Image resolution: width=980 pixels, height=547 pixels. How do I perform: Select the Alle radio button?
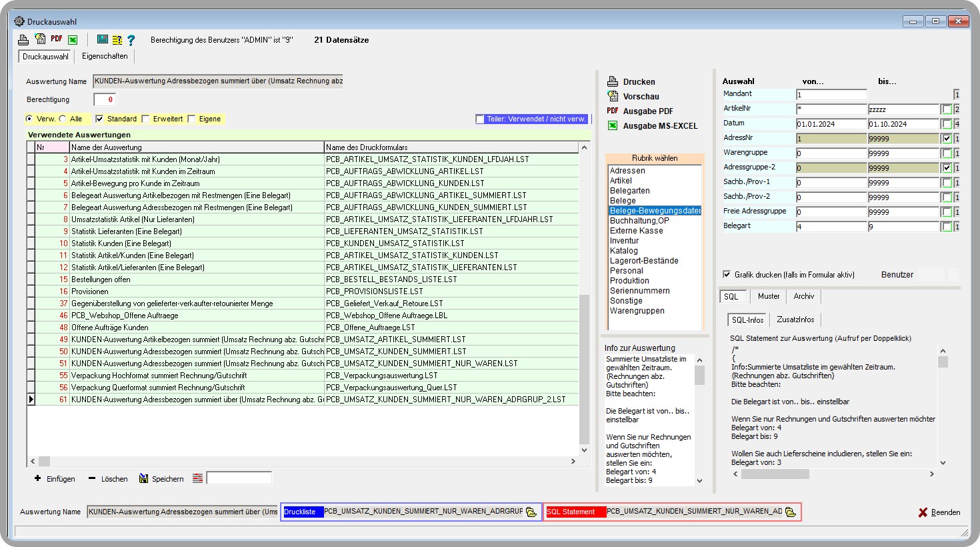pyautogui.click(x=63, y=119)
